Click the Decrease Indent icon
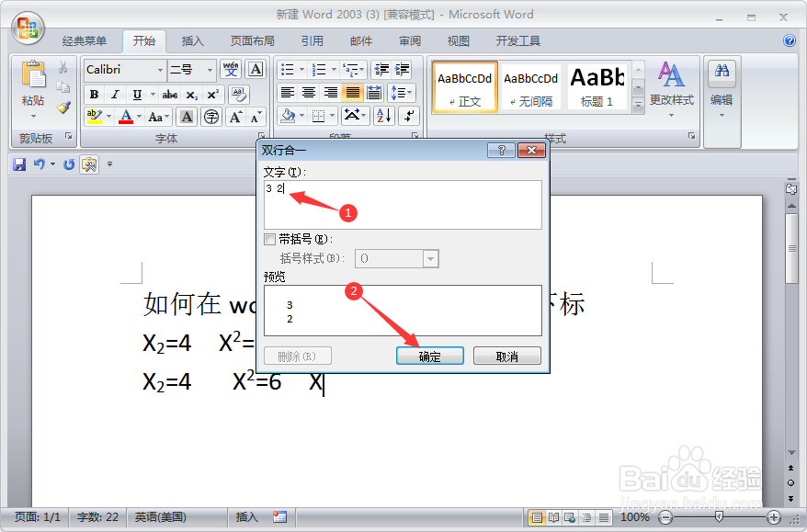The image size is (807, 532). pos(381,70)
